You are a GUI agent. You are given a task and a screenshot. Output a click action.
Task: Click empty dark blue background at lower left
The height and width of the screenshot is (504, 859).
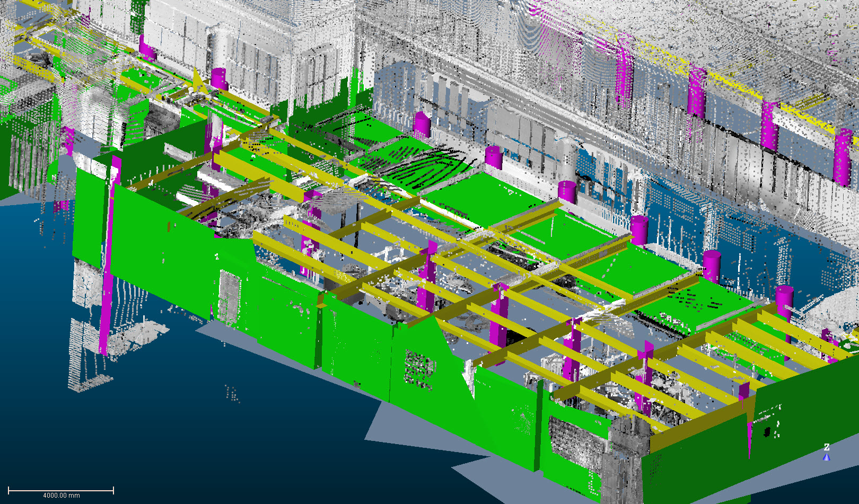[106, 435]
